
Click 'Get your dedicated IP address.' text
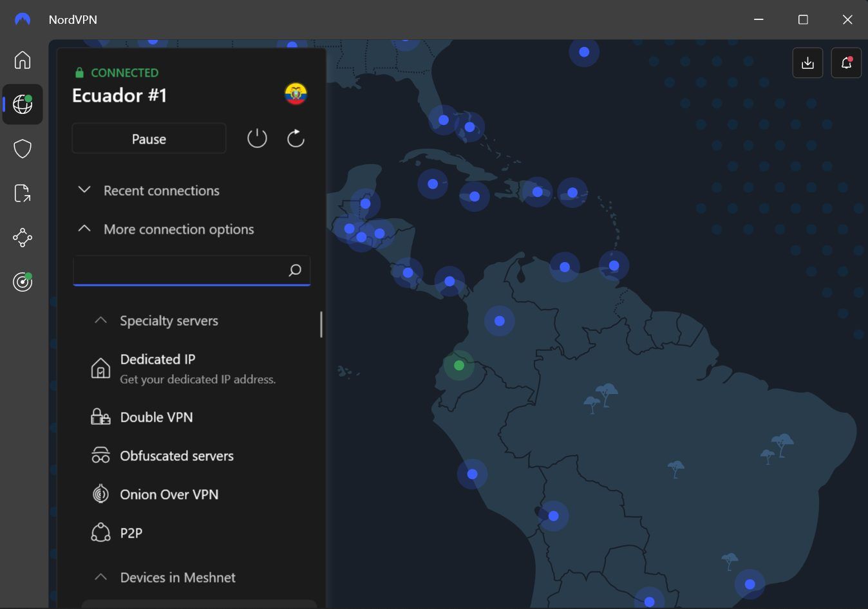point(198,380)
